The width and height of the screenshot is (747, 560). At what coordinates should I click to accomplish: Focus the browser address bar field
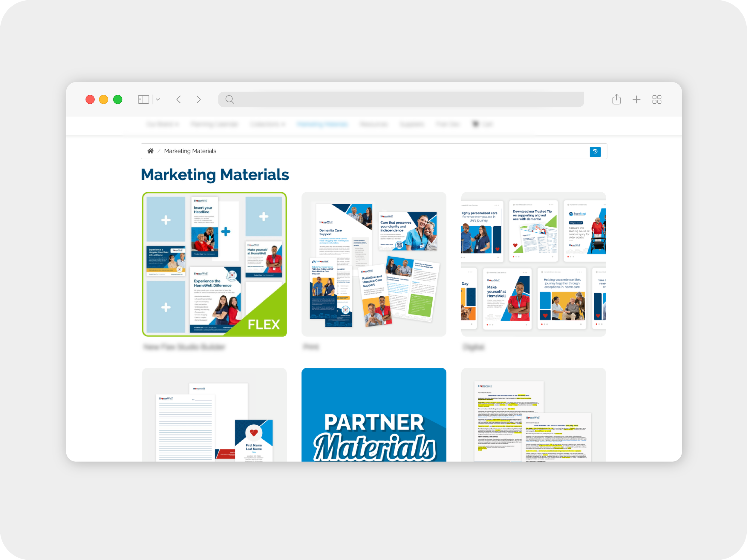coord(401,99)
